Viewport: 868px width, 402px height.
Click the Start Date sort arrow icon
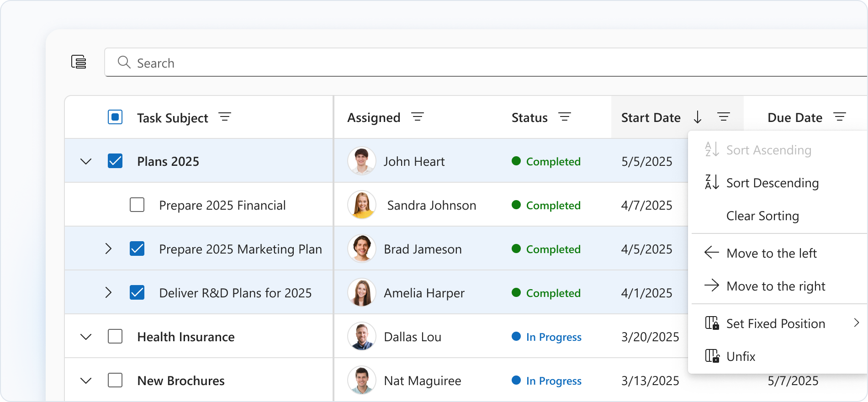697,117
